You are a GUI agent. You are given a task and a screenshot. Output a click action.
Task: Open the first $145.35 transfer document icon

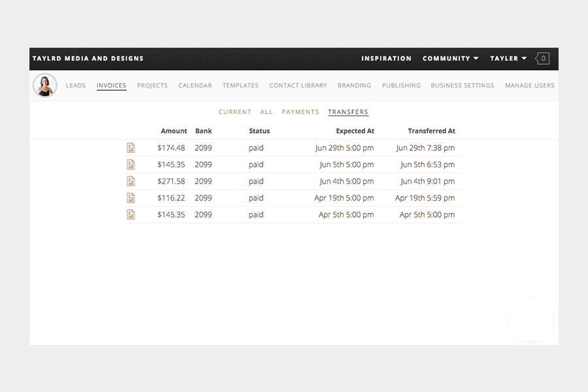click(131, 165)
